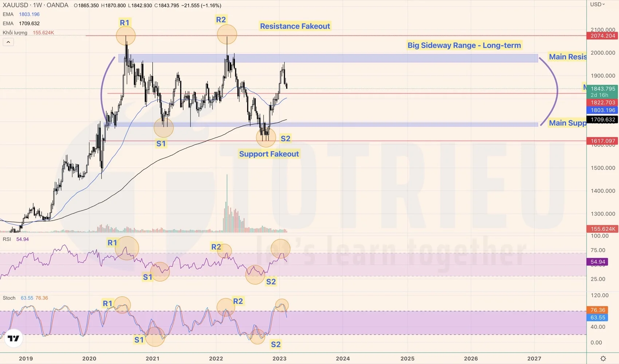Click the Support Fakeout text annotation
Viewport: 619px width, 364px height.
(x=269, y=154)
